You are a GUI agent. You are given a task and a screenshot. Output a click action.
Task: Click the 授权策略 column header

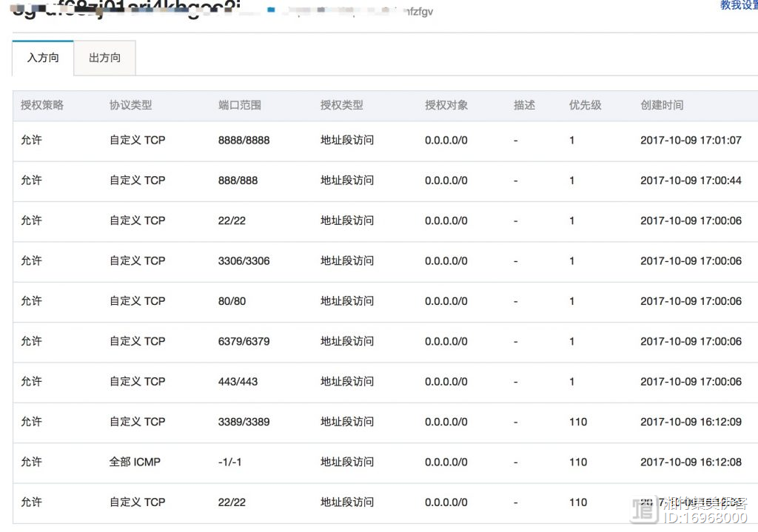pyautogui.click(x=42, y=105)
